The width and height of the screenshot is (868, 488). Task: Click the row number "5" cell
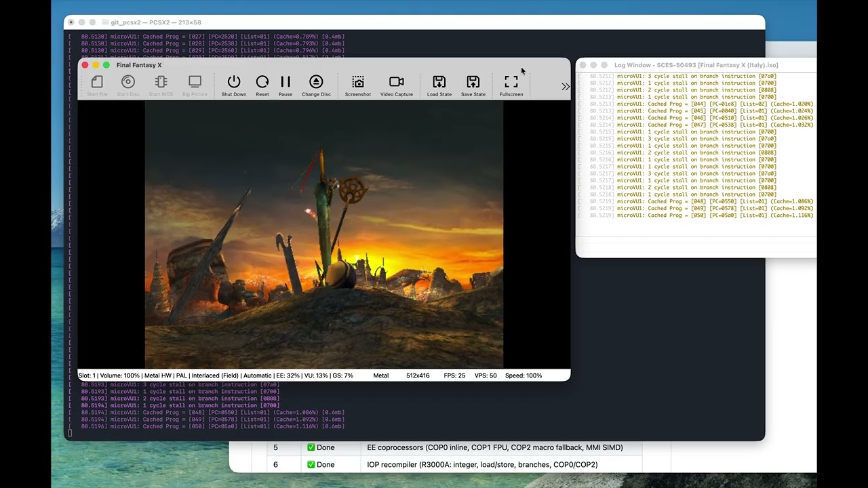coord(275,447)
